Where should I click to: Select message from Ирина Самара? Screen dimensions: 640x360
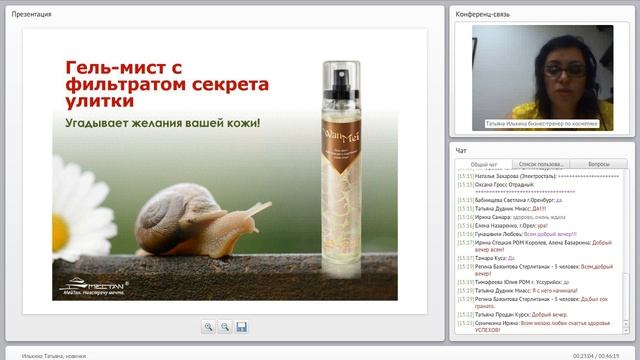(511, 217)
